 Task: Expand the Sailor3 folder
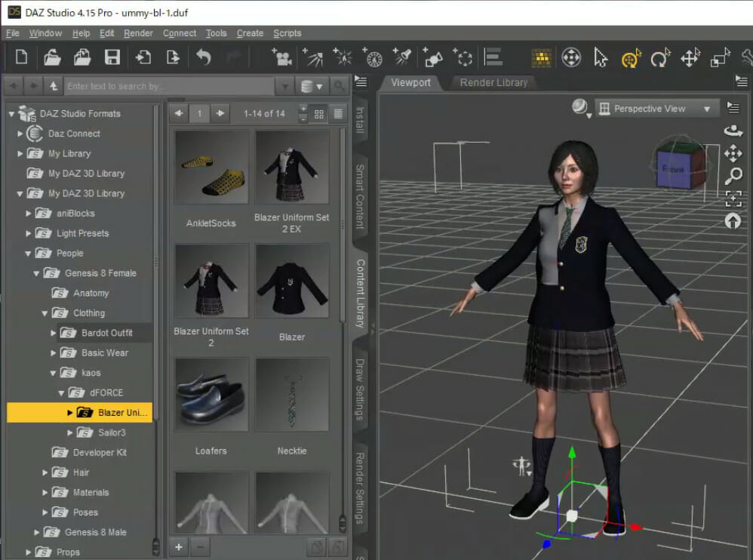(x=70, y=432)
